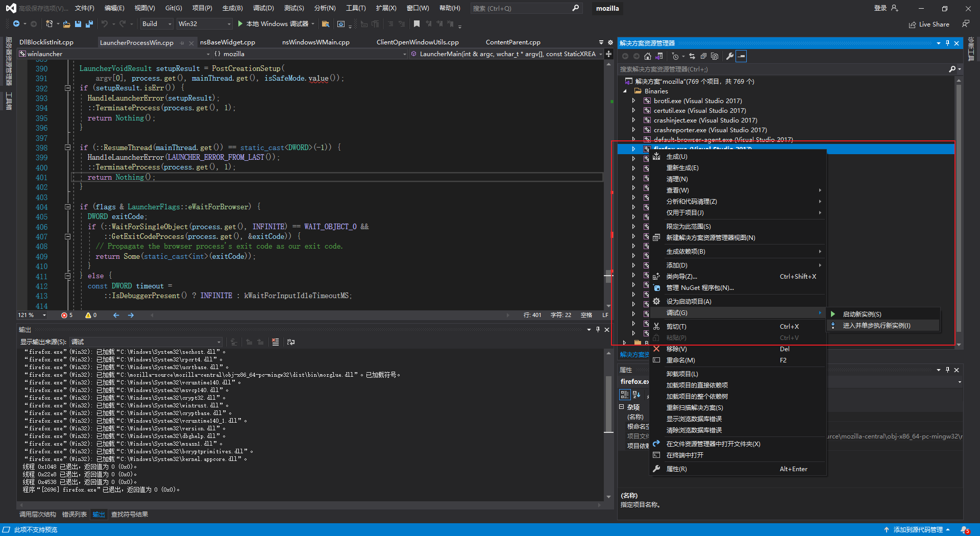Toggle word wrap in Output panel
This screenshot has height=536, width=980.
(291, 342)
